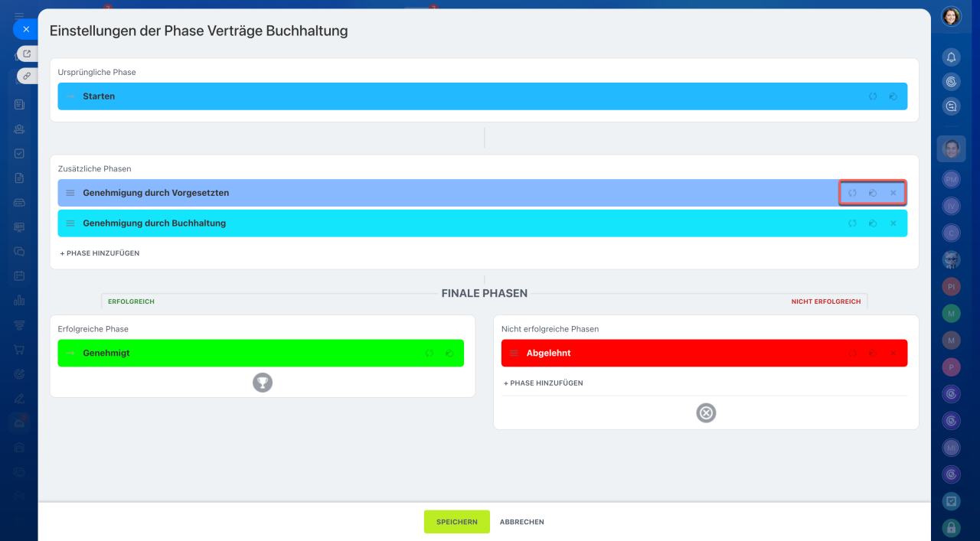This screenshot has height=541, width=980.
Task: Delete the Genehmigung durch Buchhaltung phase
Action: coord(893,223)
